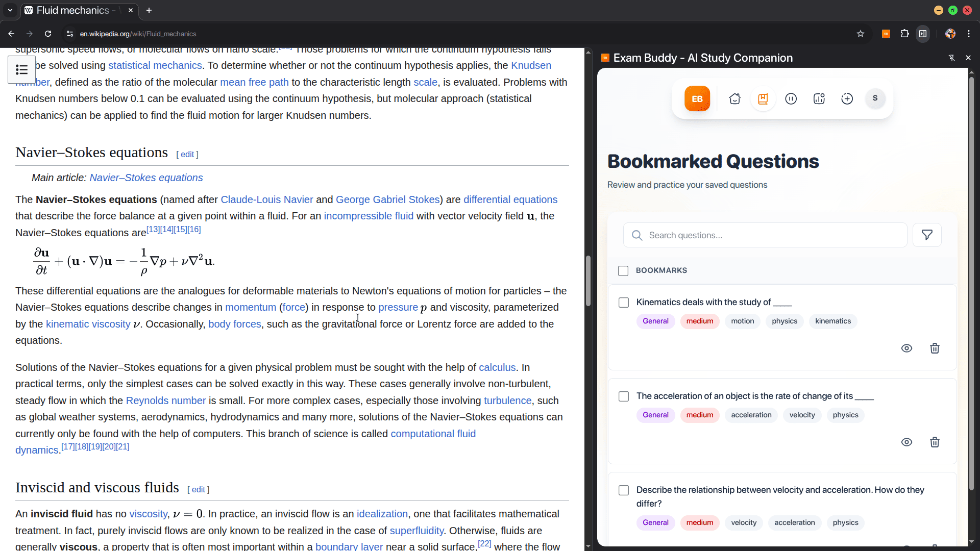
Task: View the Kinematics question with eye icon
Action: (x=906, y=348)
